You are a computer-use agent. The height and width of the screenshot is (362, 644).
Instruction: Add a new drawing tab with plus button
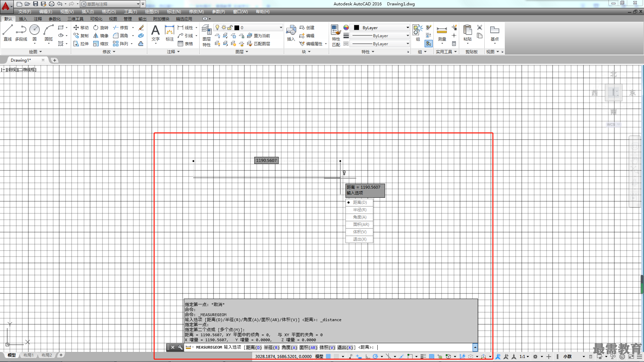tap(54, 60)
